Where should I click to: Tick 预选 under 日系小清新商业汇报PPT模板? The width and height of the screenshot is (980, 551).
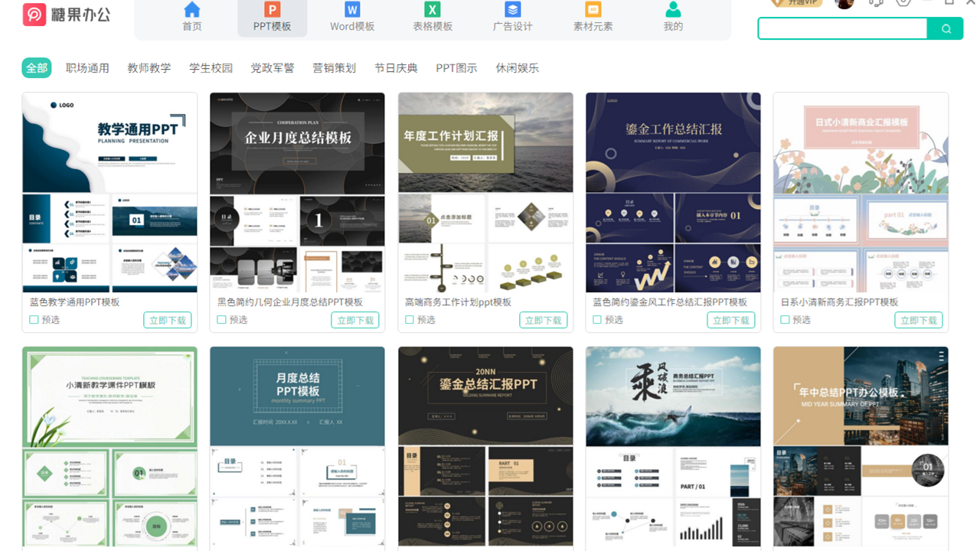[785, 320]
